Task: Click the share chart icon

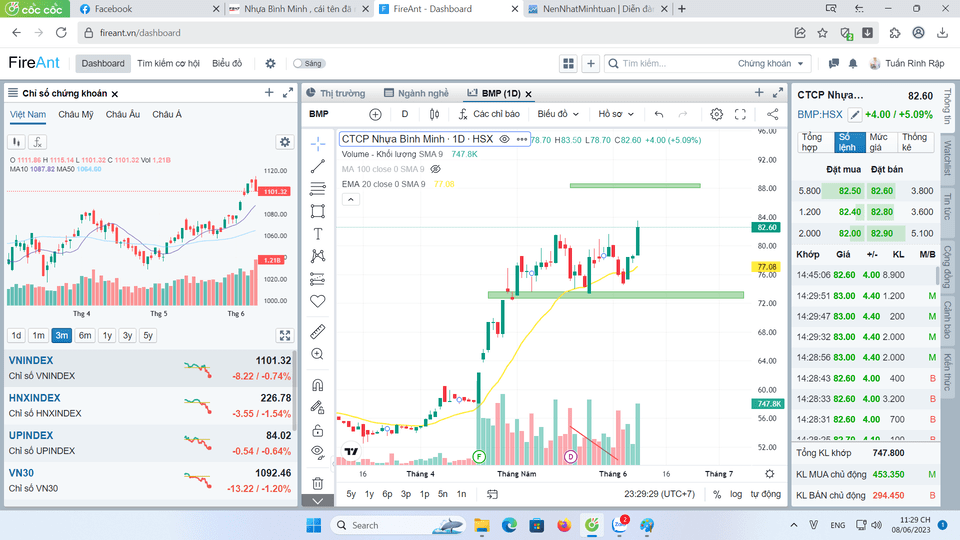Action: click(x=773, y=114)
